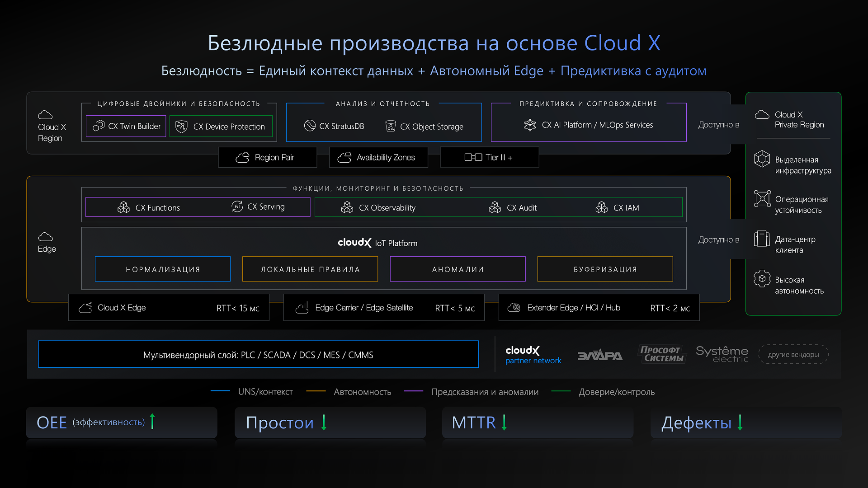The width and height of the screenshot is (868, 488).
Task: Select the ЛОКАЛЬНЫЕ ПРАВИЛА box
Action: [x=310, y=269]
